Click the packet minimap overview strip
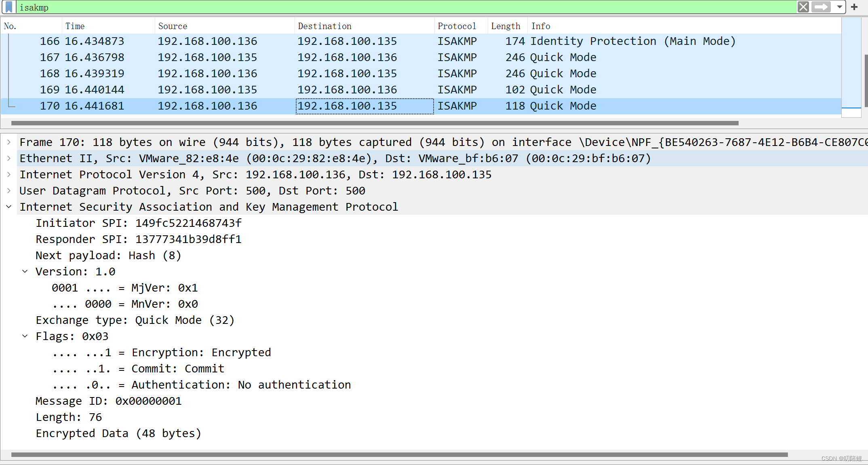Viewport: 868px width, 465px height. 851,67
